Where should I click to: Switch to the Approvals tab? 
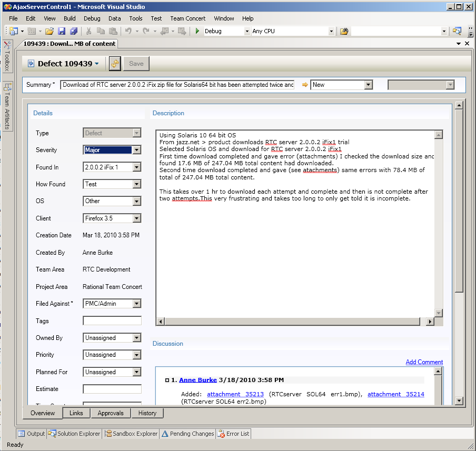[x=111, y=413]
